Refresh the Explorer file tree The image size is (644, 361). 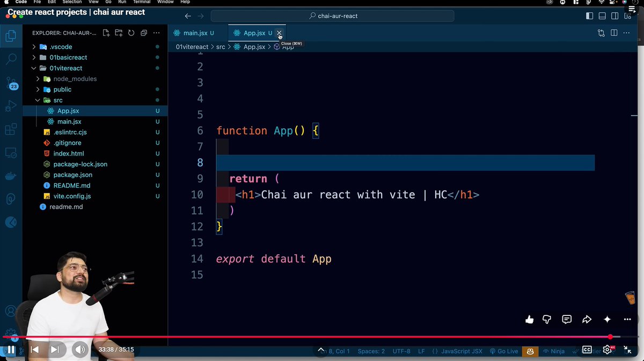tap(131, 33)
